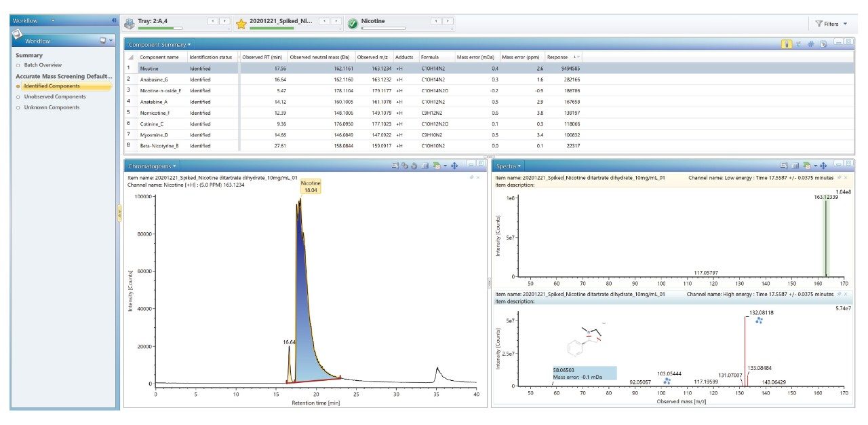Open the Spectra export options dropdown arrow
This screenshot has height=425, width=868.
click(815, 165)
